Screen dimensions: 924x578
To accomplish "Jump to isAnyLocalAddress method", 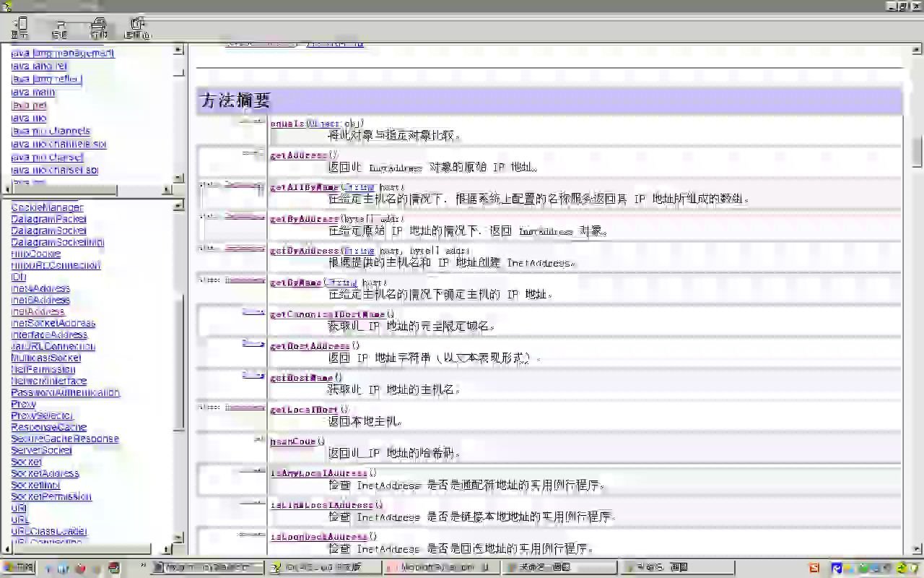I will (x=318, y=473).
